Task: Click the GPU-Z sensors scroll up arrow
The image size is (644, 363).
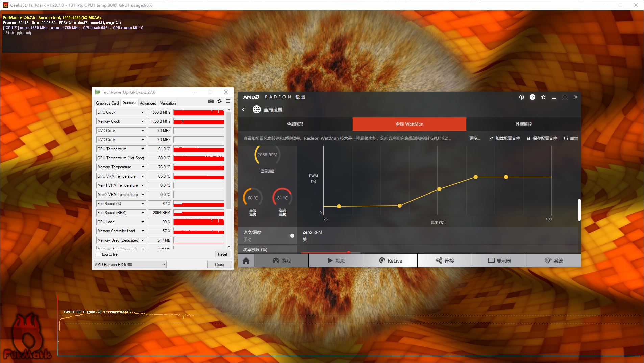Action: point(229,110)
